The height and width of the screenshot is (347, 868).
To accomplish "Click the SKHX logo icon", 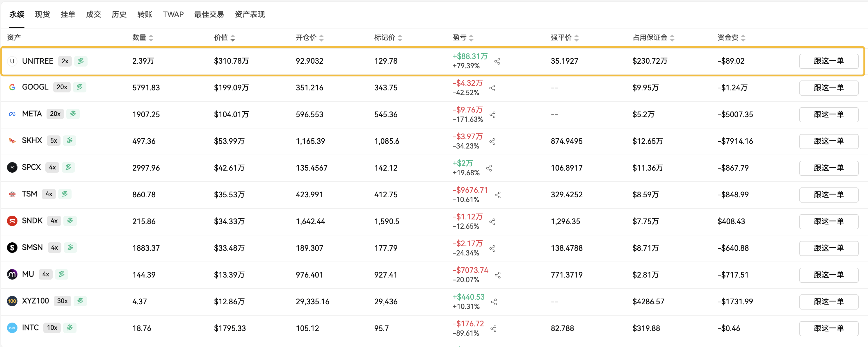I will (12, 140).
